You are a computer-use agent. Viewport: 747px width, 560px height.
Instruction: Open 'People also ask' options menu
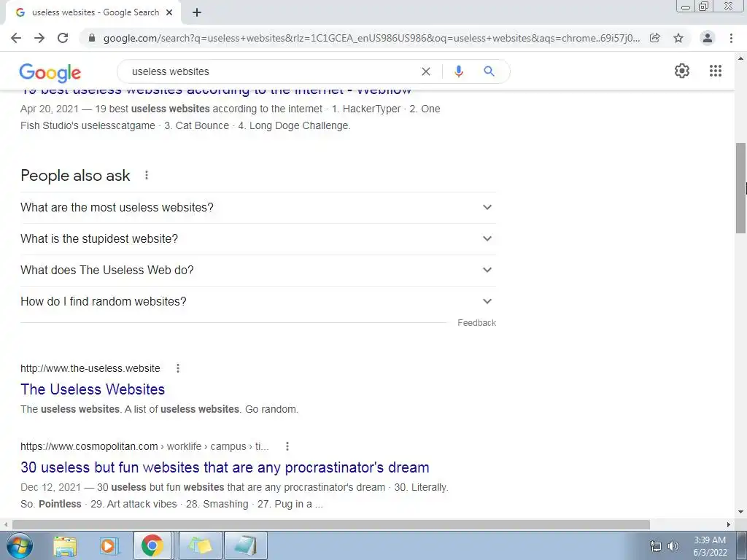point(147,175)
